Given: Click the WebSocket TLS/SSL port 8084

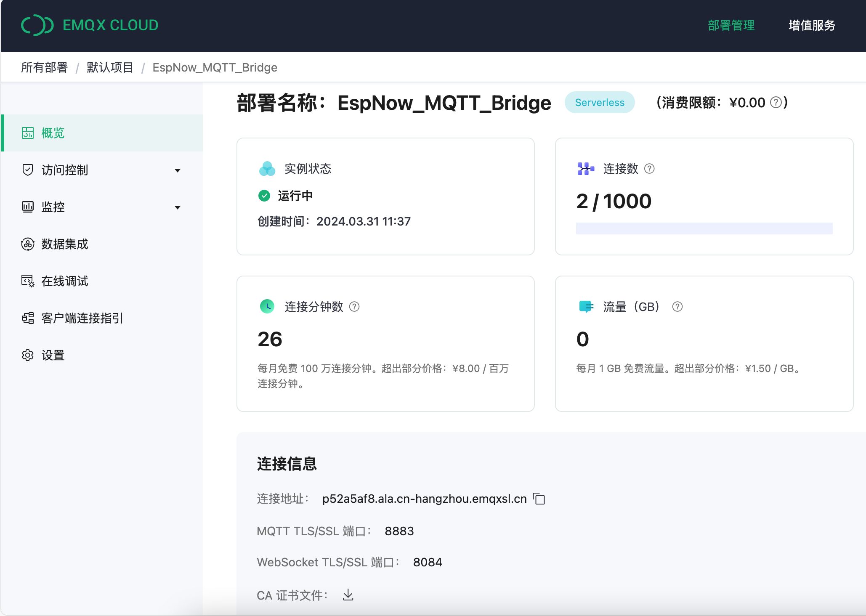Looking at the screenshot, I should 428,562.
